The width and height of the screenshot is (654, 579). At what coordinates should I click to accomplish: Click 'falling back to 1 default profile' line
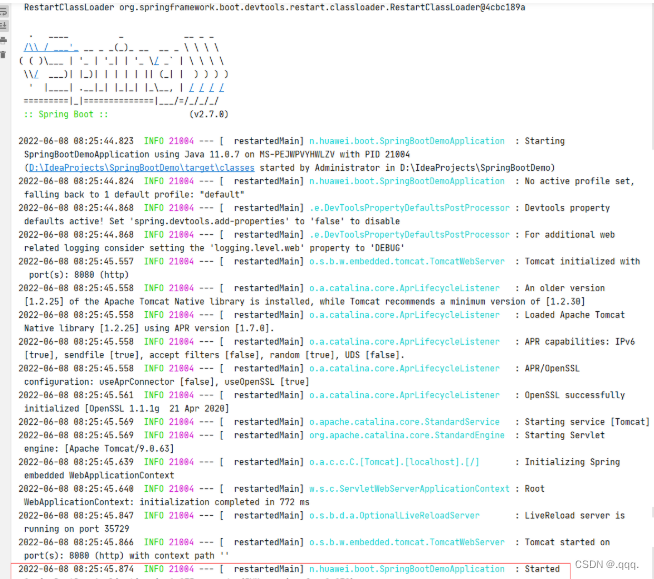coord(134,194)
